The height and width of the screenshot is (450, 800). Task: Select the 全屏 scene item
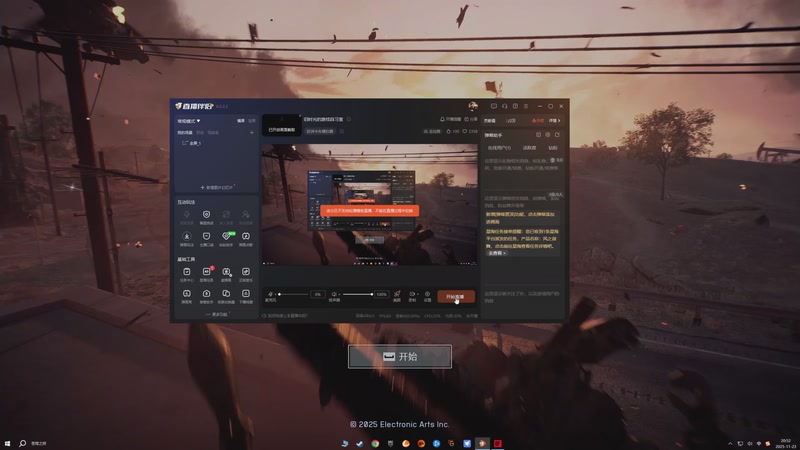click(x=192, y=143)
